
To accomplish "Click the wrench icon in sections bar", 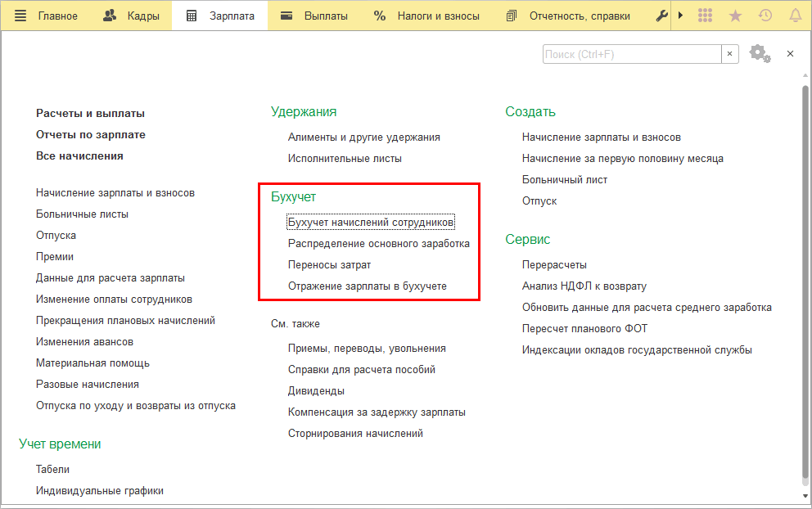I will coord(662,16).
